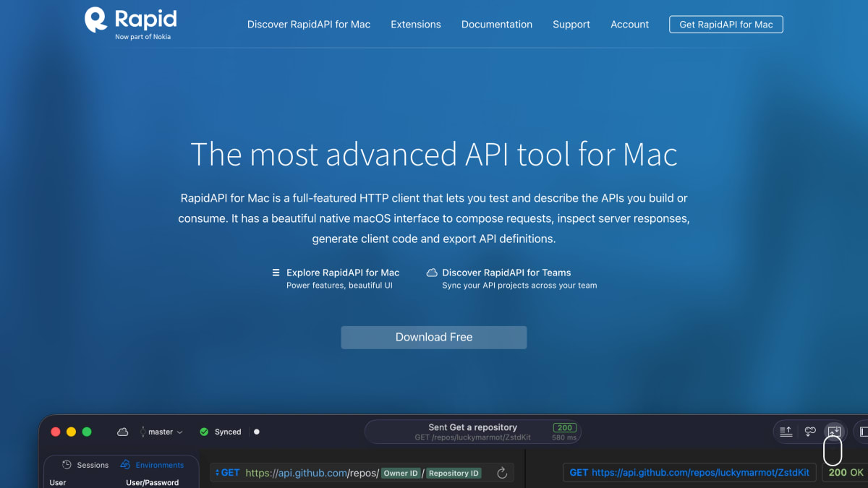Click the response URL with luckymarmot/ZstdKit
The image size is (868, 488).
pos(689,473)
